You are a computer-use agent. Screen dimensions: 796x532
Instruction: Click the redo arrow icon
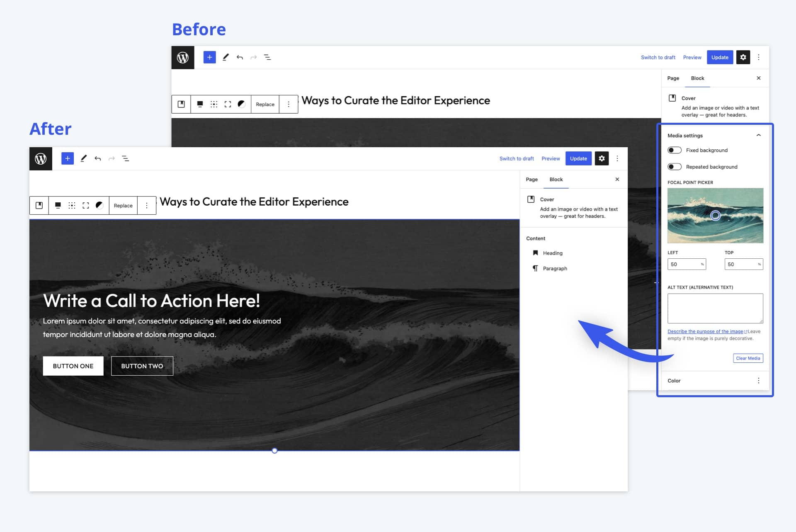click(112, 158)
